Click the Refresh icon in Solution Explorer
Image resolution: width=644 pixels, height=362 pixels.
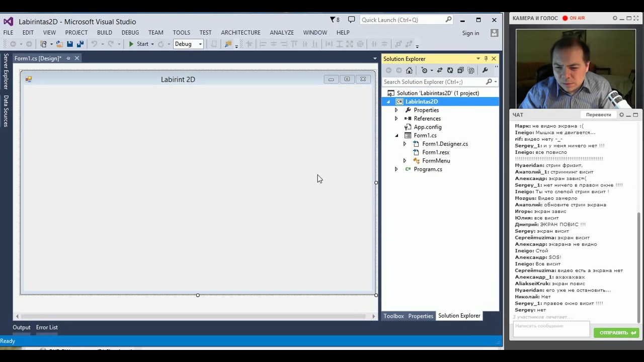[x=450, y=70]
